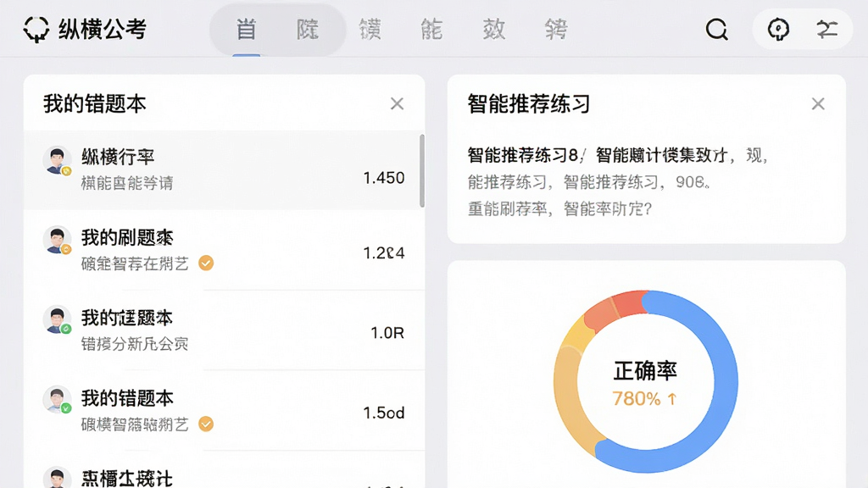
Task: Open the filter settings icon in header
Action: [827, 29]
